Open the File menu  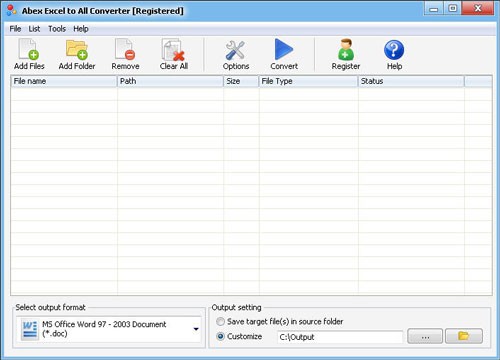[15, 29]
